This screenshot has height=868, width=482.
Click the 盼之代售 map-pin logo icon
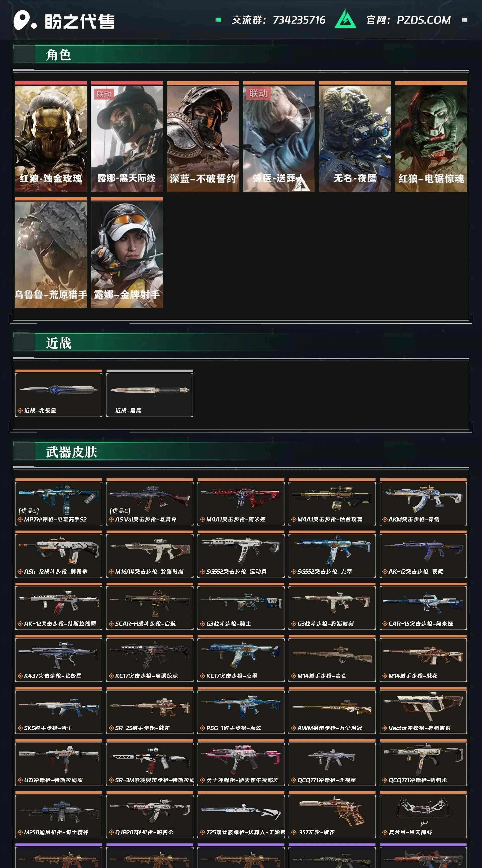coord(25,20)
